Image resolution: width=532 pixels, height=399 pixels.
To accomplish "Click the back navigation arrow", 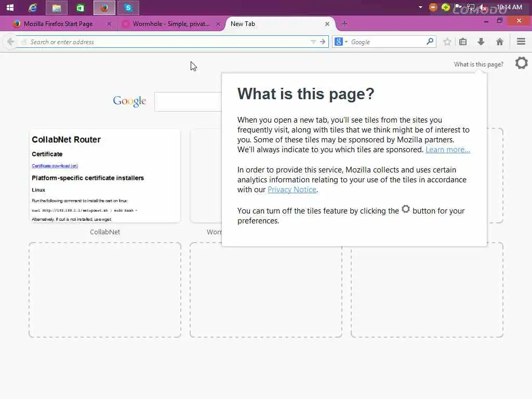I will coord(10,42).
